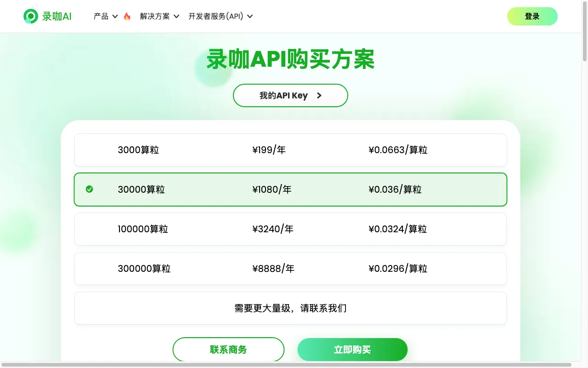The image size is (588, 368).
Task: Open 我的API Key button
Action: tap(290, 96)
